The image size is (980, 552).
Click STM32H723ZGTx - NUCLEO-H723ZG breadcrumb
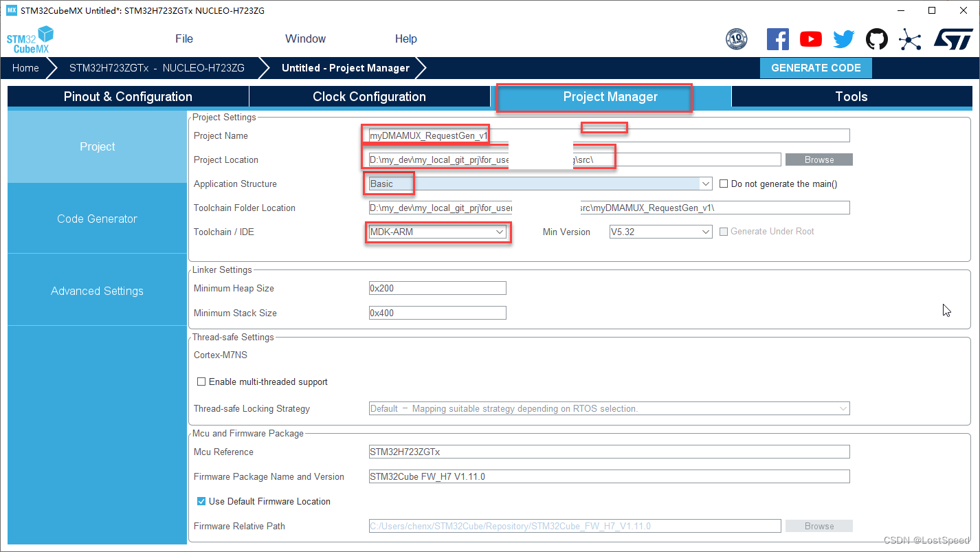click(157, 68)
